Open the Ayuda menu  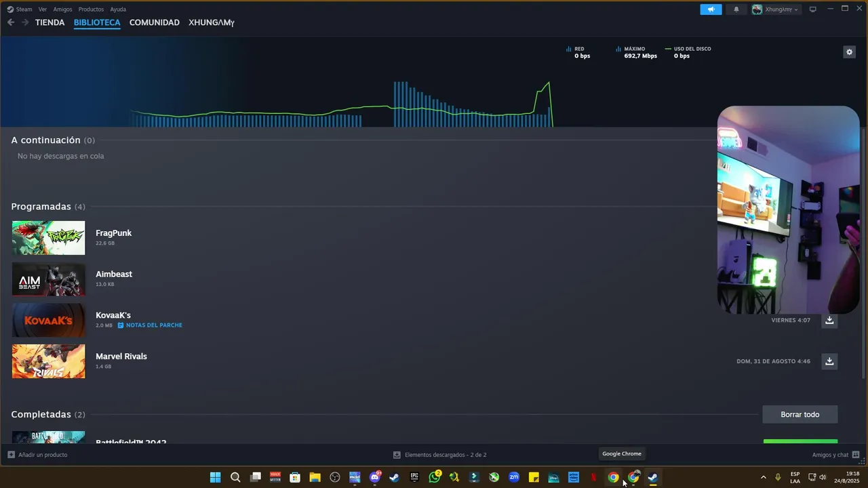(118, 9)
